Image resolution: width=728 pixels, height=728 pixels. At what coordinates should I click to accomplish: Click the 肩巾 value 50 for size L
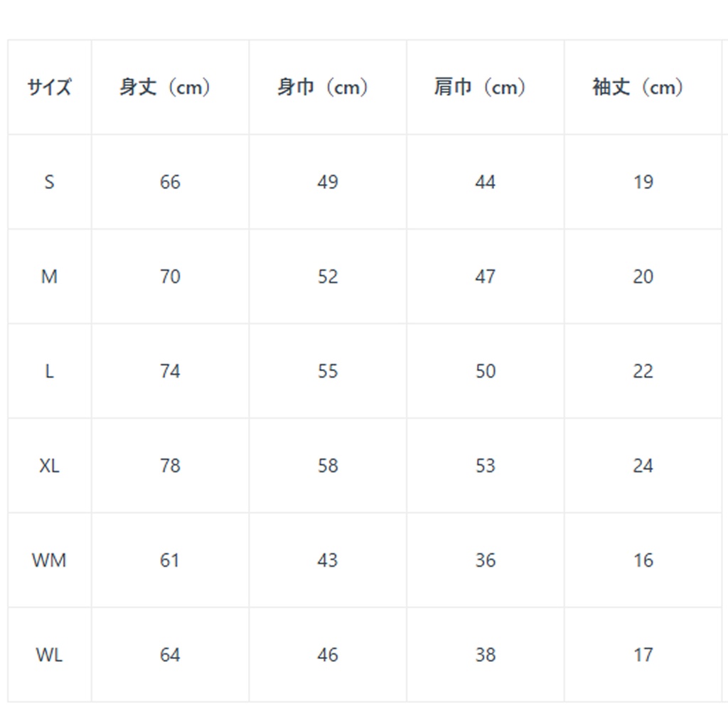coord(485,371)
